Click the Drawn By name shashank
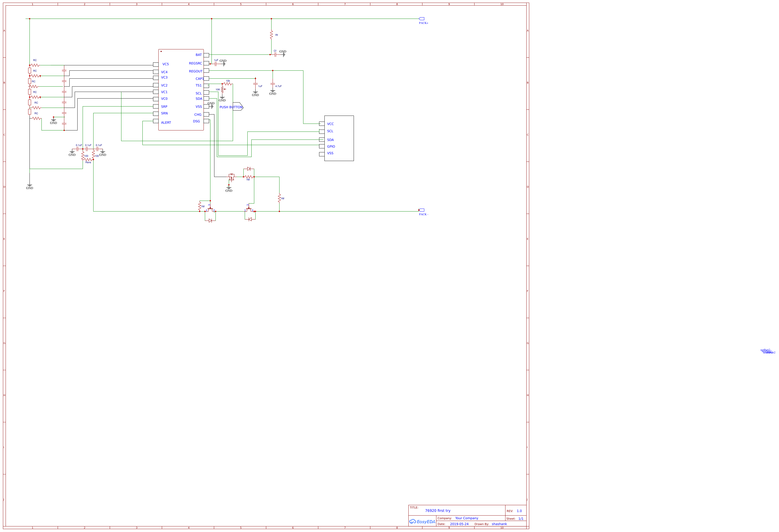Image resolution: width=779 pixels, height=532 pixels. point(499,524)
